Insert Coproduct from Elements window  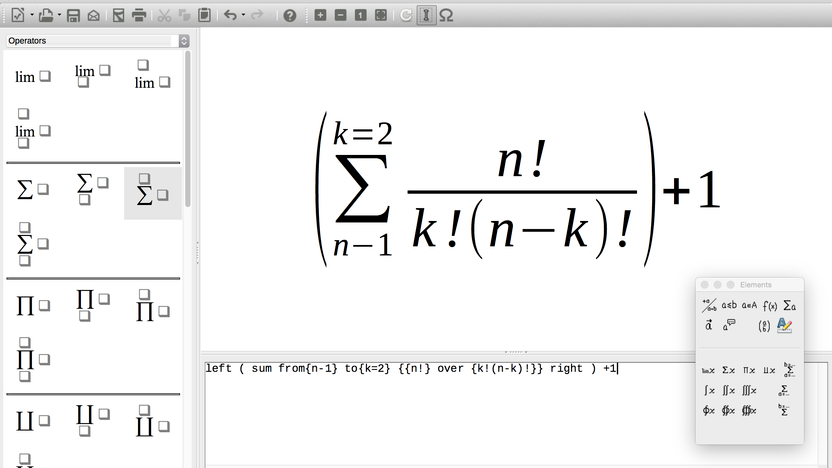pos(769,370)
